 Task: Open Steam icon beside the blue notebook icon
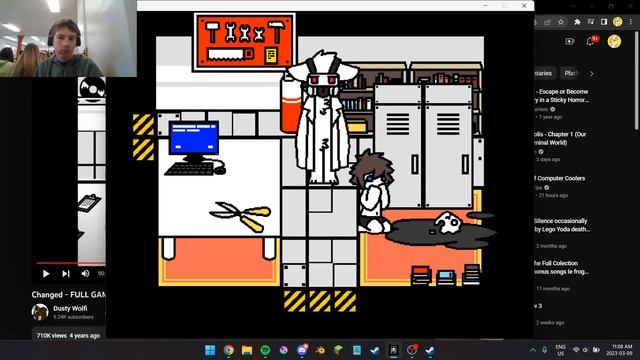point(375,350)
